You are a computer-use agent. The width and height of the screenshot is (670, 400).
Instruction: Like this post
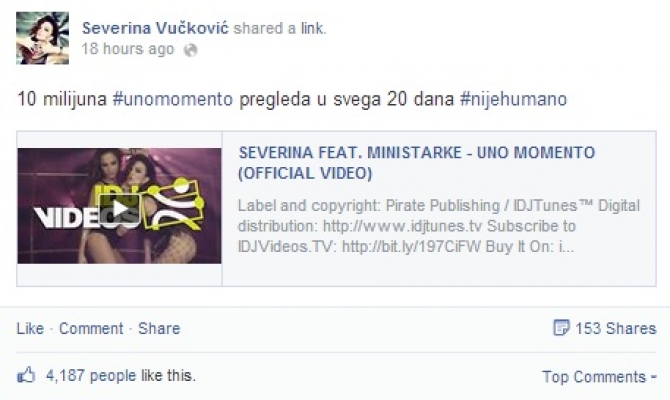(30, 328)
